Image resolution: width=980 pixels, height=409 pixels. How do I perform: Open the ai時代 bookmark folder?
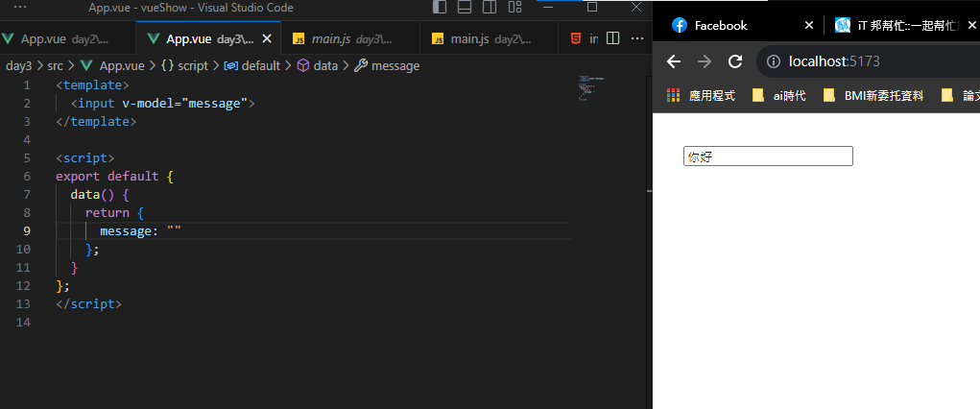779,96
